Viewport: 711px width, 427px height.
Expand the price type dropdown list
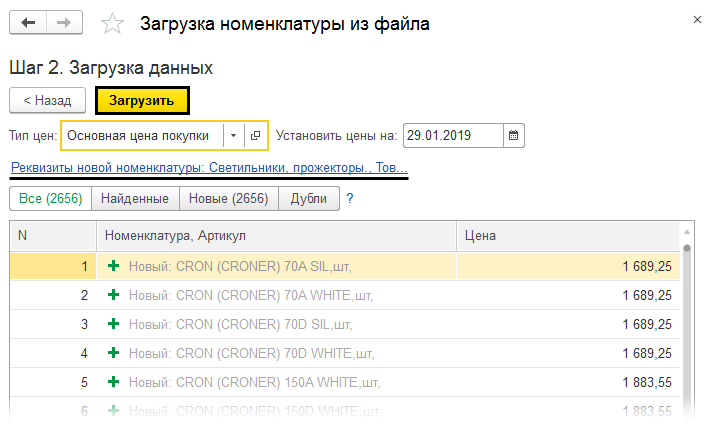(x=233, y=135)
